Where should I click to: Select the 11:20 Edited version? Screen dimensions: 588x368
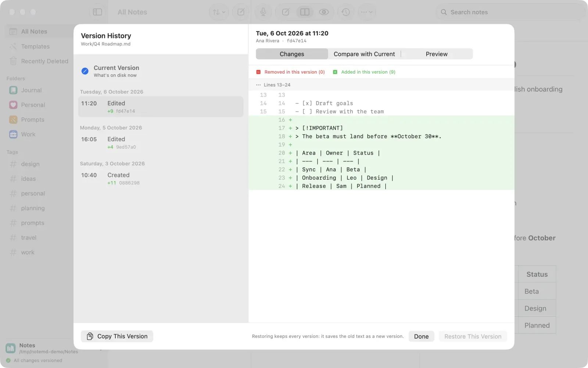(x=161, y=107)
